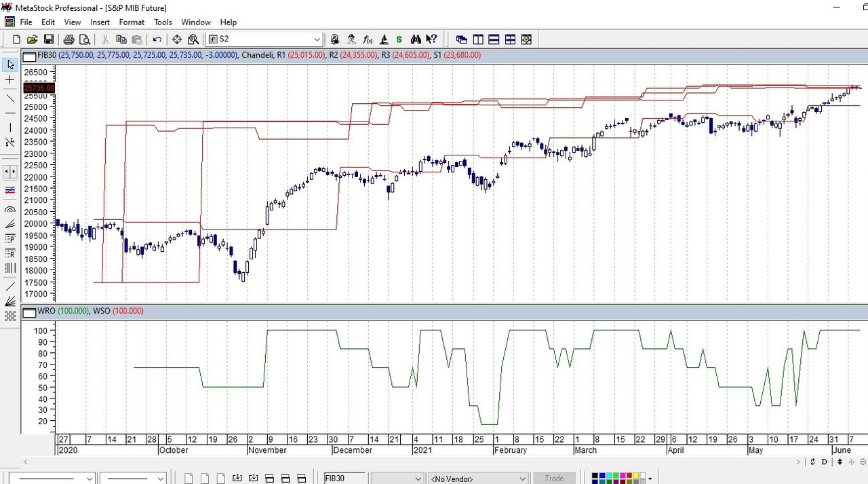Expand the S2 indicator dropdown
Screen dimensions: 868x484
[317, 39]
